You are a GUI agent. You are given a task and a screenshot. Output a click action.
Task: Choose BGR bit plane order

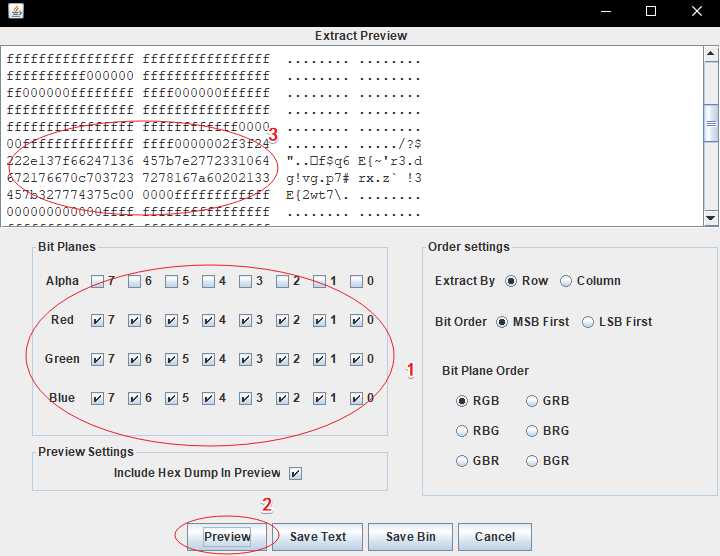click(x=532, y=461)
